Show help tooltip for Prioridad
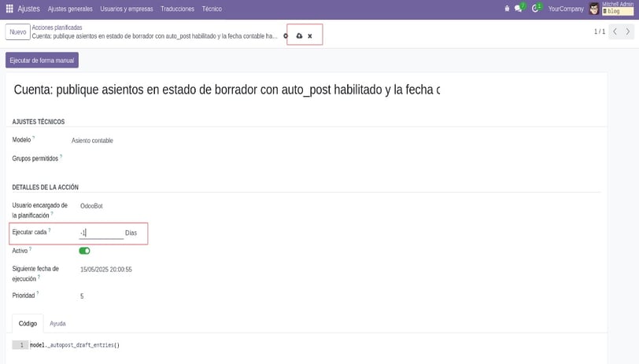 click(38, 293)
